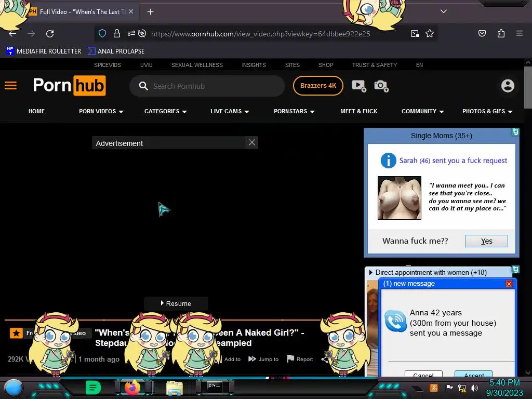The width and height of the screenshot is (532, 399).
Task: Go to HOME in the navigation
Action: coord(37,111)
